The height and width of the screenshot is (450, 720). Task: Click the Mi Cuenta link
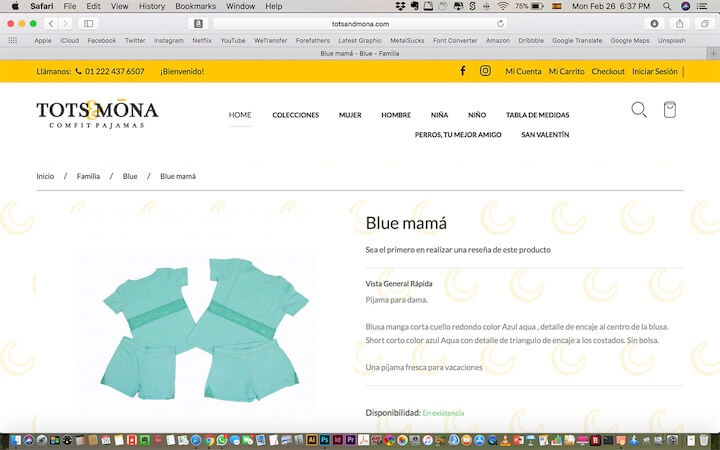[x=523, y=71]
